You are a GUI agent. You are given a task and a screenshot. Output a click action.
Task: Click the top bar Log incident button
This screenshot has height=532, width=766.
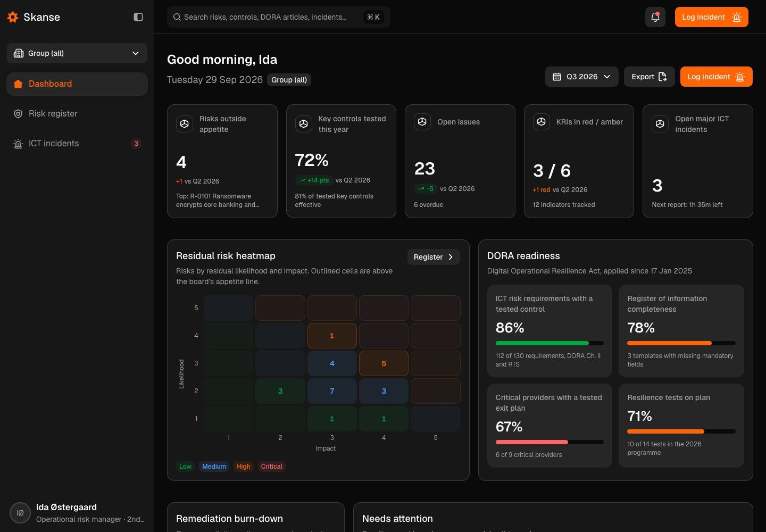(x=712, y=17)
